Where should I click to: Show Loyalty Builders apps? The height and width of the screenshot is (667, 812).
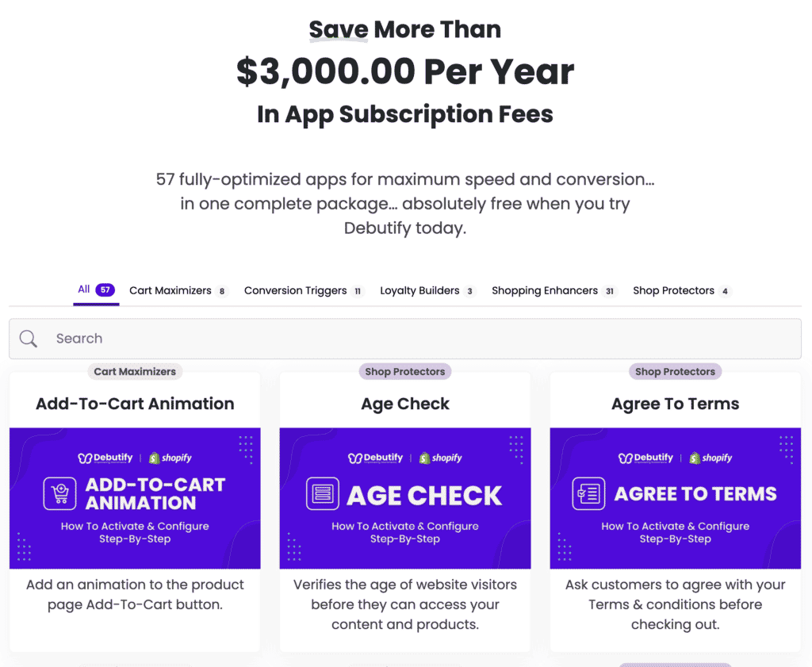[427, 290]
